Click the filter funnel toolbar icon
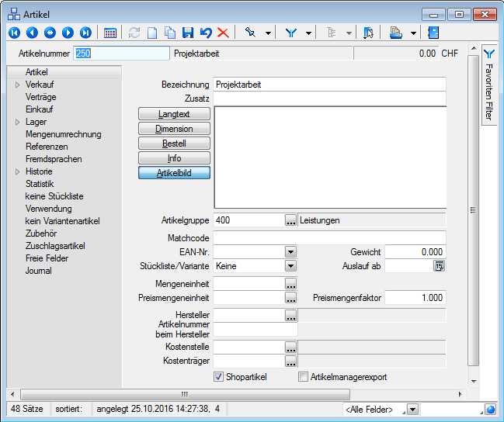The width and height of the screenshot is (504, 422). [x=291, y=33]
